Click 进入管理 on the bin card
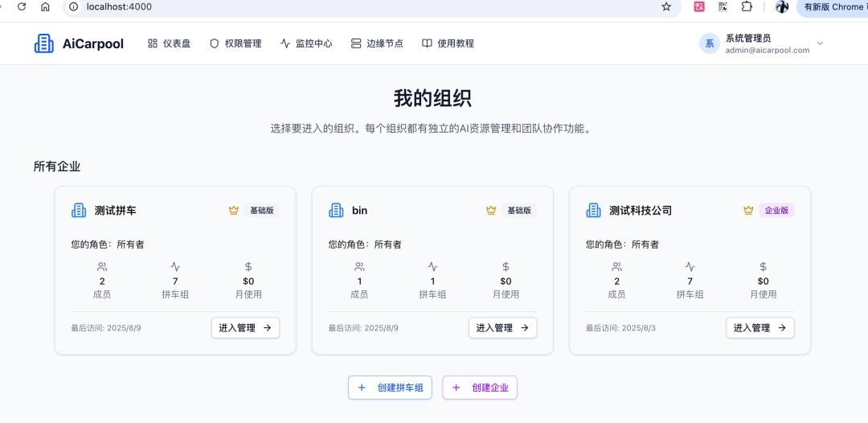Screen dimensions: 868x423 point(502,328)
